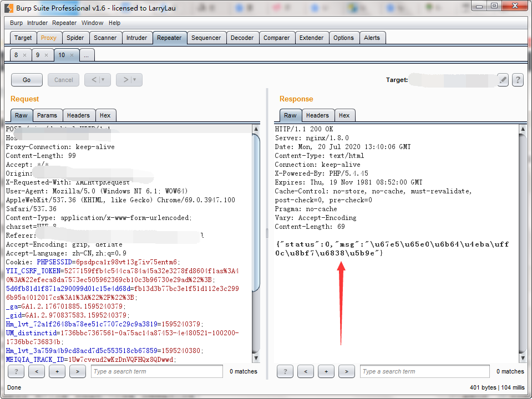The width and height of the screenshot is (532, 399).
Task: Switch to the Proxy tab
Action: (48, 38)
